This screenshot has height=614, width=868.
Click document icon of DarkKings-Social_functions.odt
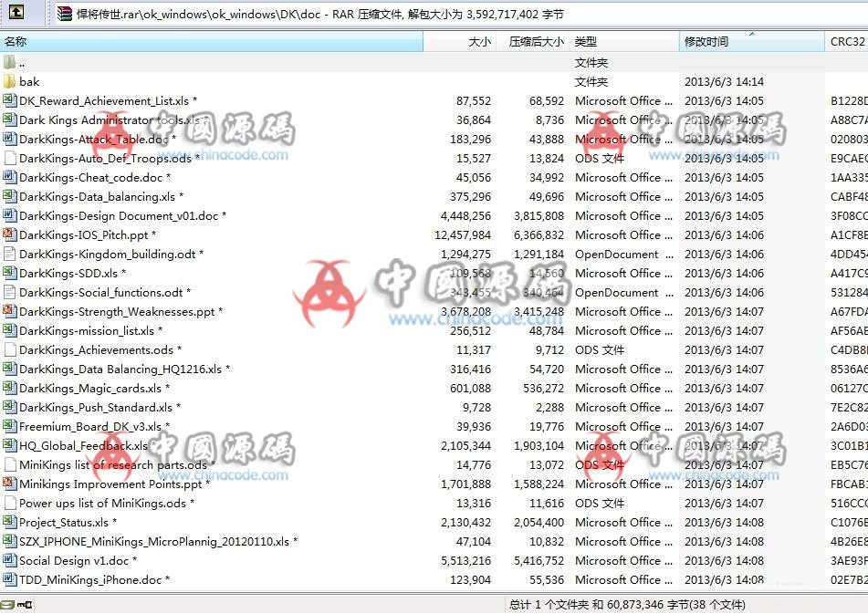[9, 292]
